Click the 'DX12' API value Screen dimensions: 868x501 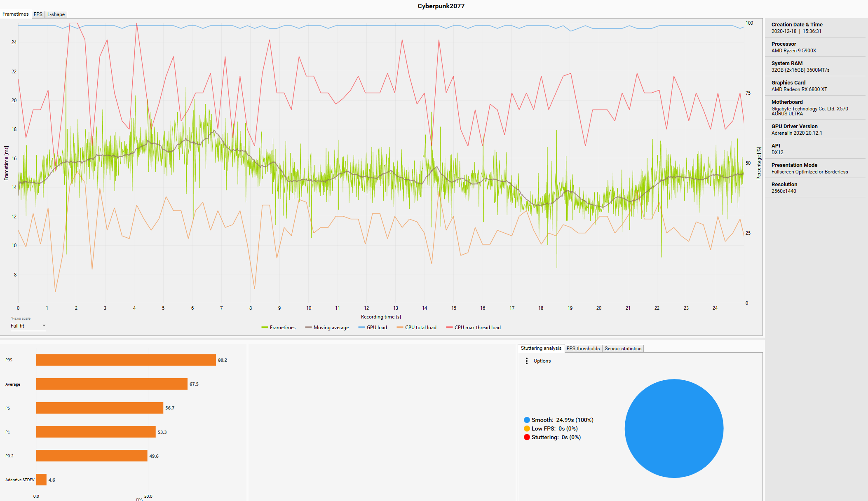click(x=777, y=152)
